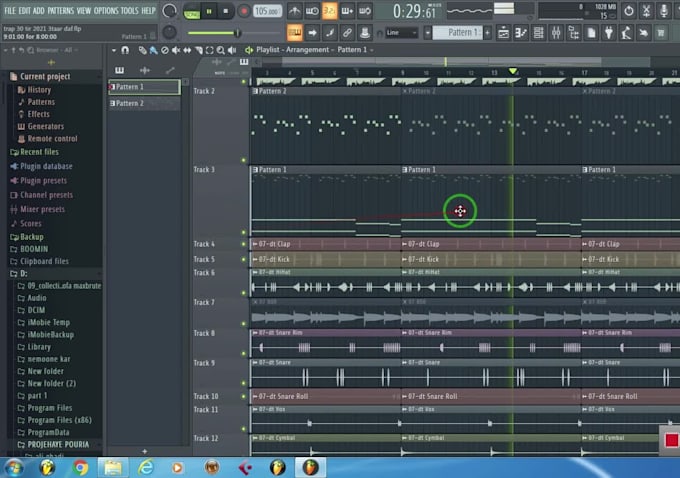This screenshot has width=680, height=478.
Task: Stop playback with the stop button
Action: coord(226,12)
